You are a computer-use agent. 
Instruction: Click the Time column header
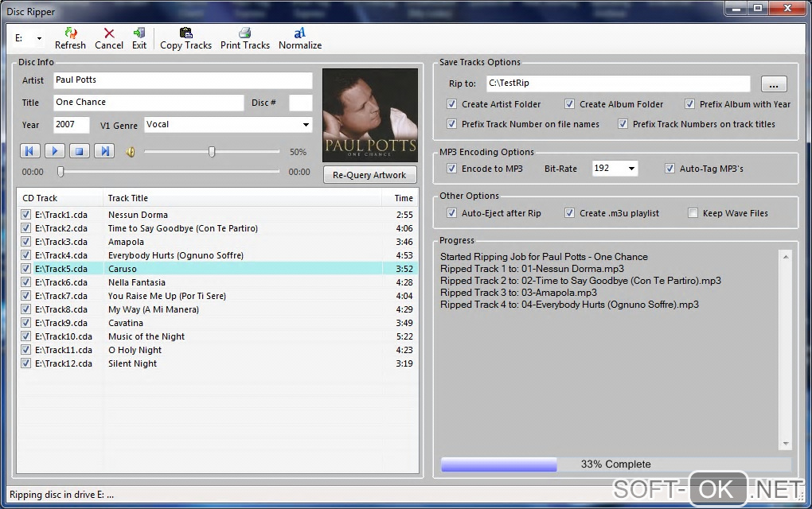pos(400,198)
